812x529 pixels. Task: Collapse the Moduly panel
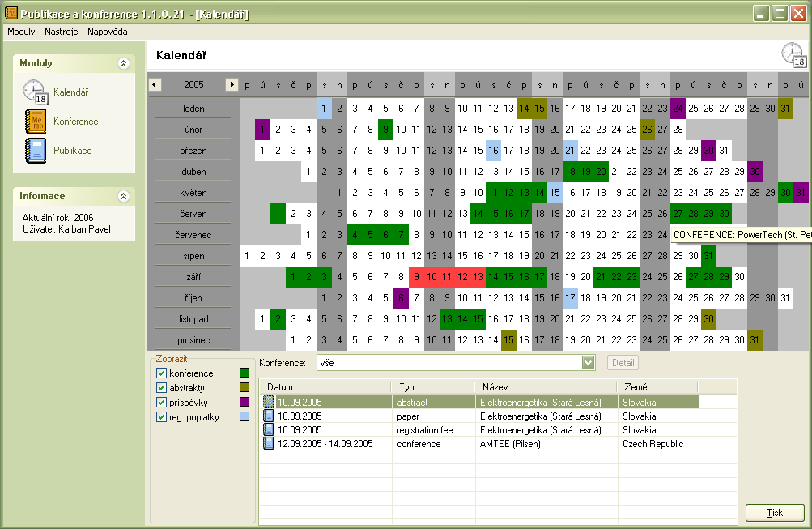[x=123, y=63]
